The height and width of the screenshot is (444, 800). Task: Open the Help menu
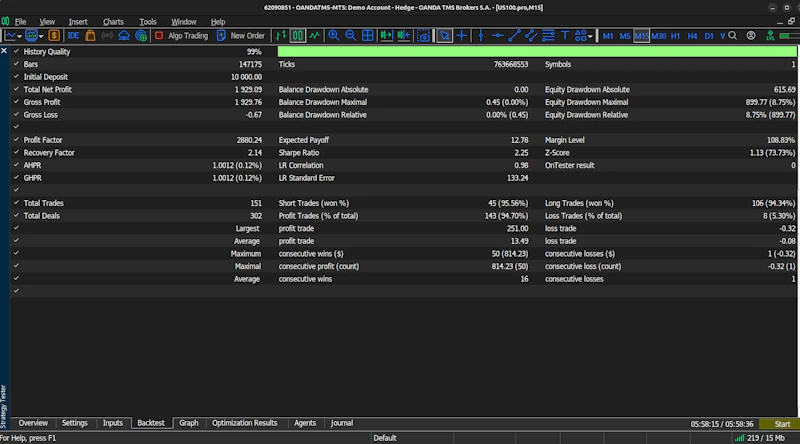click(x=218, y=22)
